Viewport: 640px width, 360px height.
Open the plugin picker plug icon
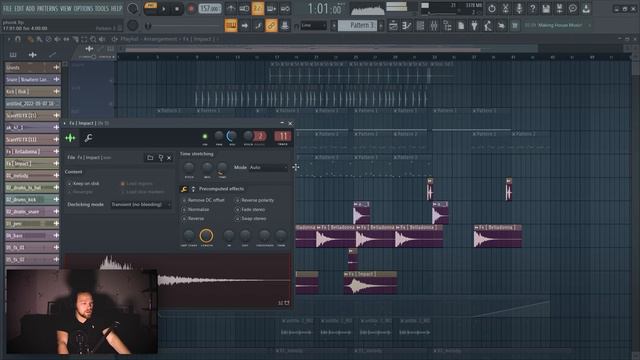click(x=474, y=26)
